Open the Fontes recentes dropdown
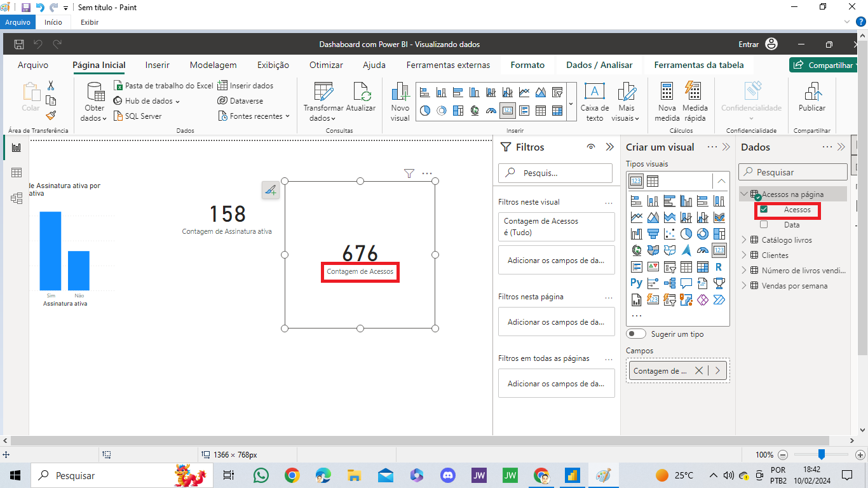 click(x=254, y=116)
